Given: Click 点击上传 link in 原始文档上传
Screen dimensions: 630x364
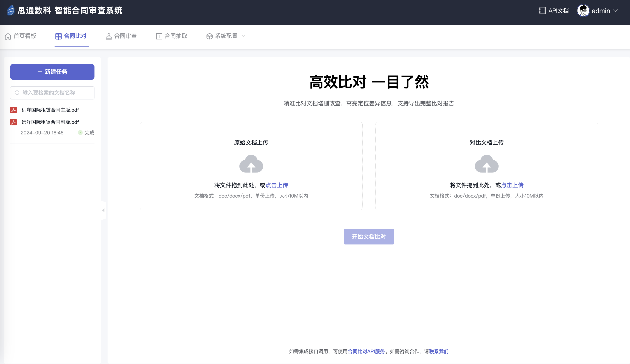Looking at the screenshot, I should pyautogui.click(x=277, y=185).
